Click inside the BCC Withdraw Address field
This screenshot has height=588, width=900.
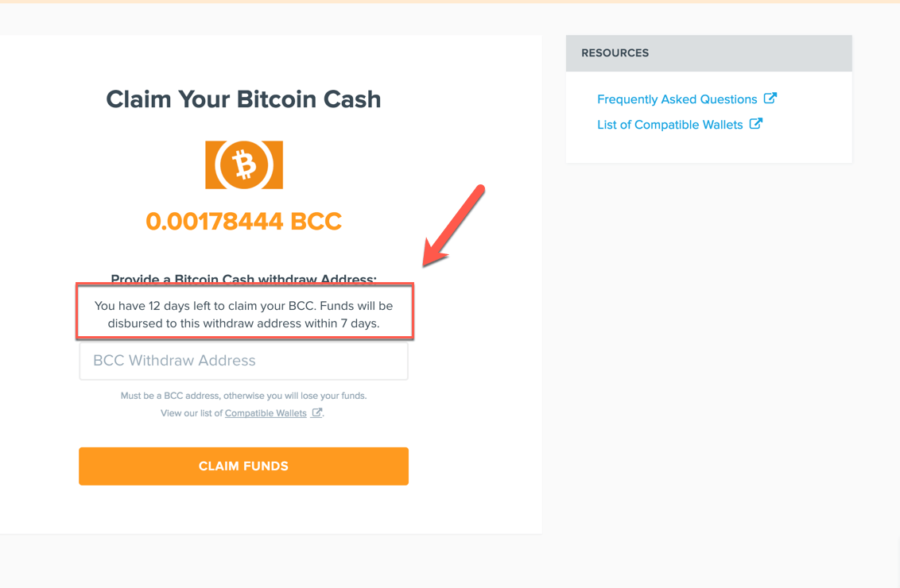(x=243, y=360)
